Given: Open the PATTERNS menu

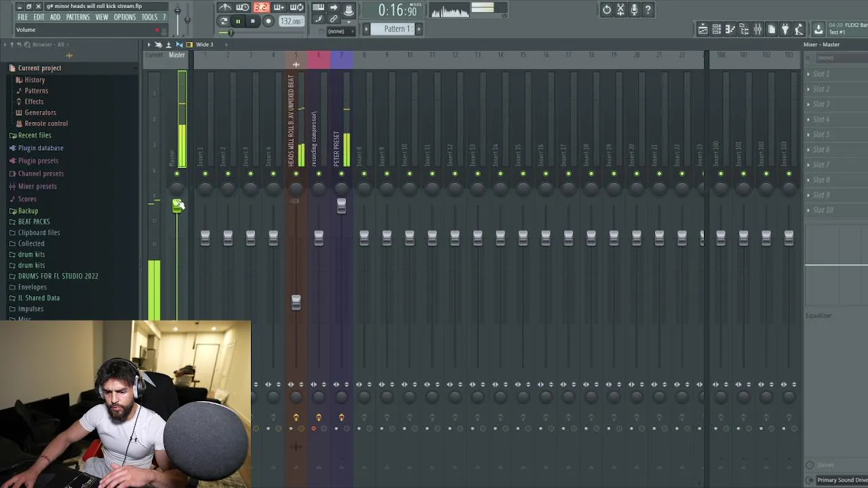Looking at the screenshot, I should [78, 17].
